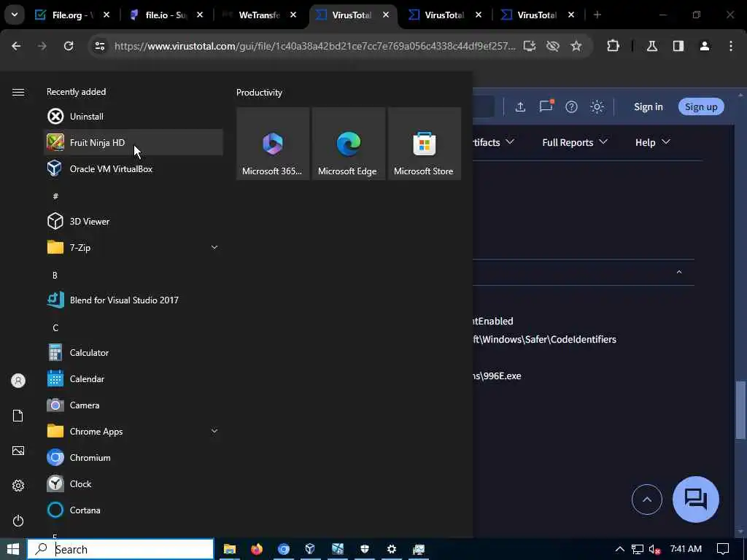The height and width of the screenshot is (560, 747).
Task: Toggle VirusTotal light/dark theme icon
Action: click(597, 106)
